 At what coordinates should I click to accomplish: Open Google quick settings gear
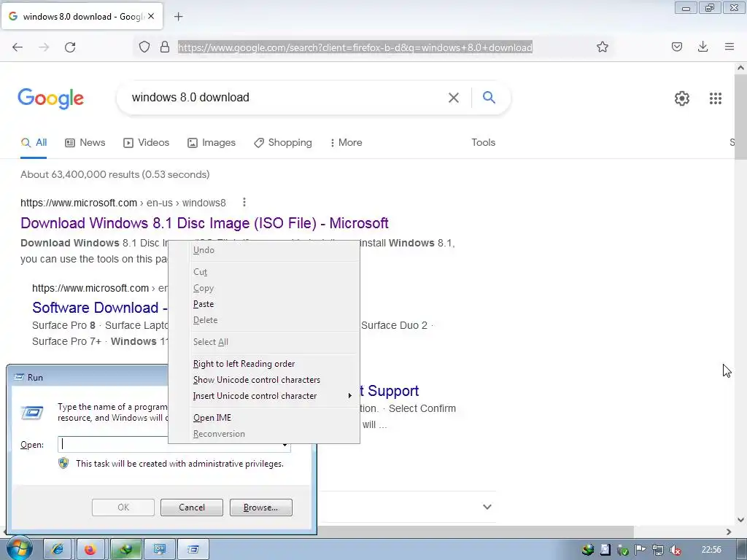tap(682, 98)
